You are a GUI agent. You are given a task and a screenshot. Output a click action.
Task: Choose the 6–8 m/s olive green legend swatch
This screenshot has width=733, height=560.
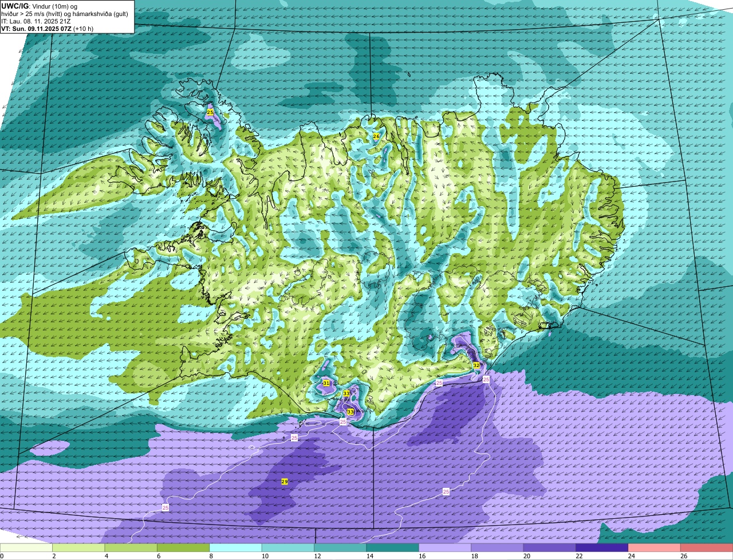coord(183,547)
